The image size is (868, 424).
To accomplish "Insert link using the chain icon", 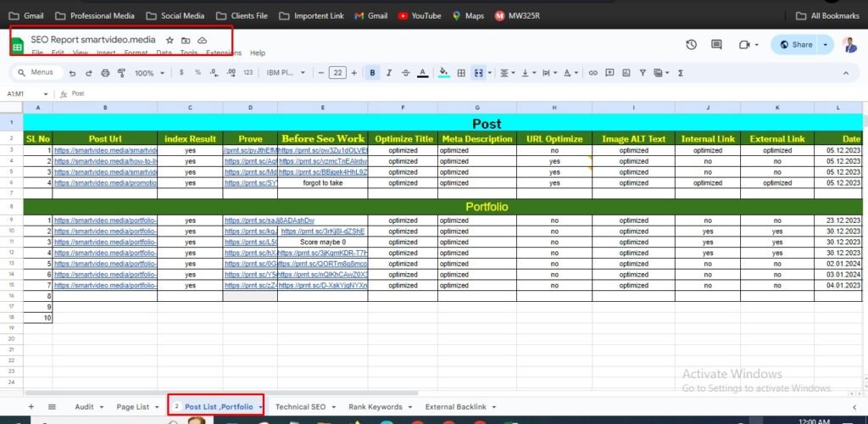I will click(593, 73).
